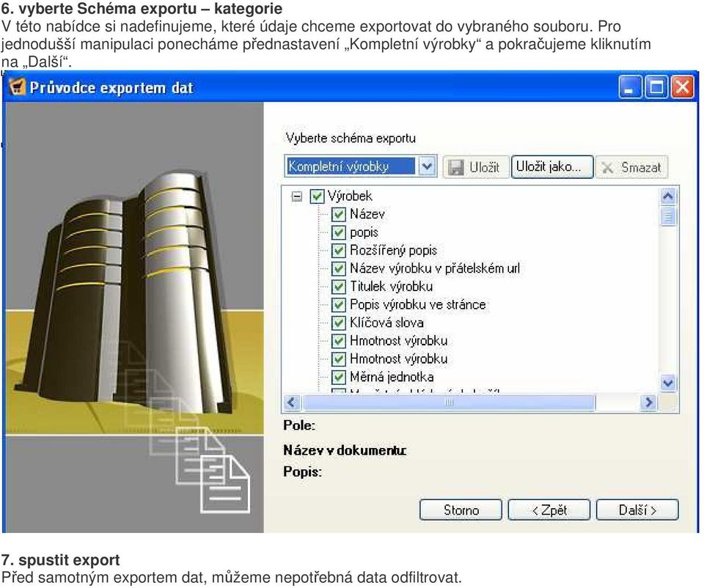Select the Název tree row label
Screen dimensions: 704x588
[367, 214]
